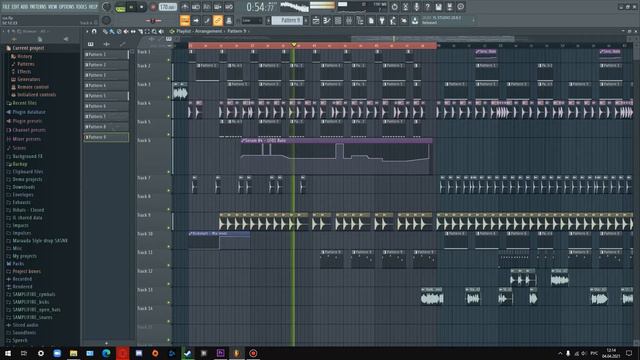Select the playlist slice tool
This screenshot has width=640, height=360.
[x=140, y=31]
